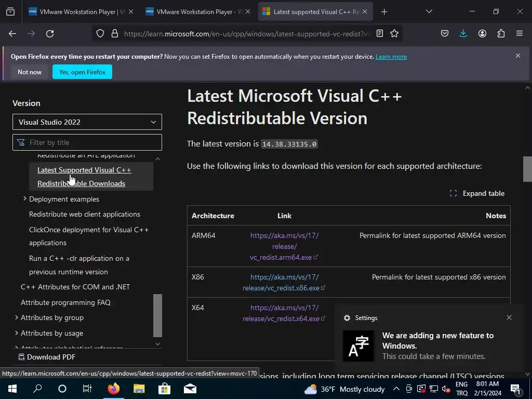Click Firefox taskbar icon
532x399 pixels.
point(114,389)
